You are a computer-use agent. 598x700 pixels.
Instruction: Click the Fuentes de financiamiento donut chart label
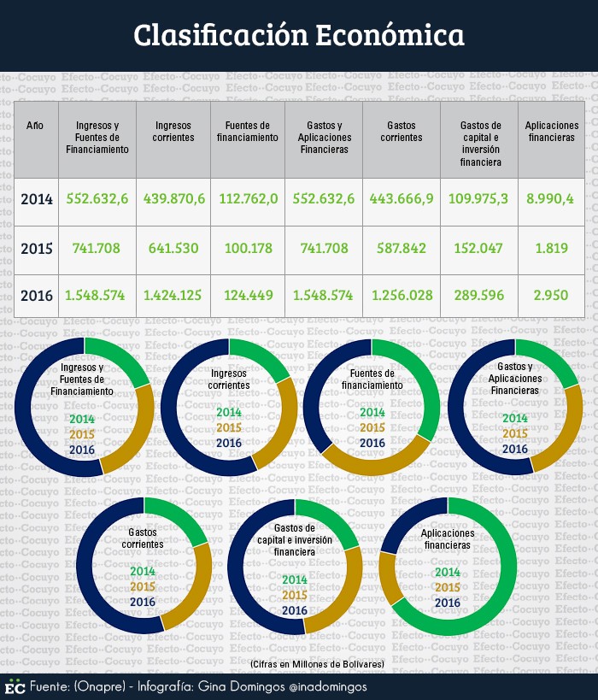[x=372, y=379]
